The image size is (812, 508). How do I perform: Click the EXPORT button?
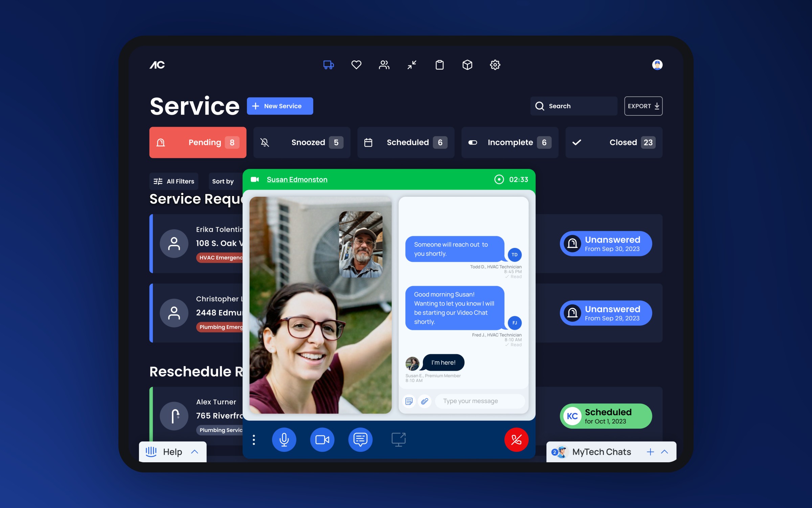(643, 106)
